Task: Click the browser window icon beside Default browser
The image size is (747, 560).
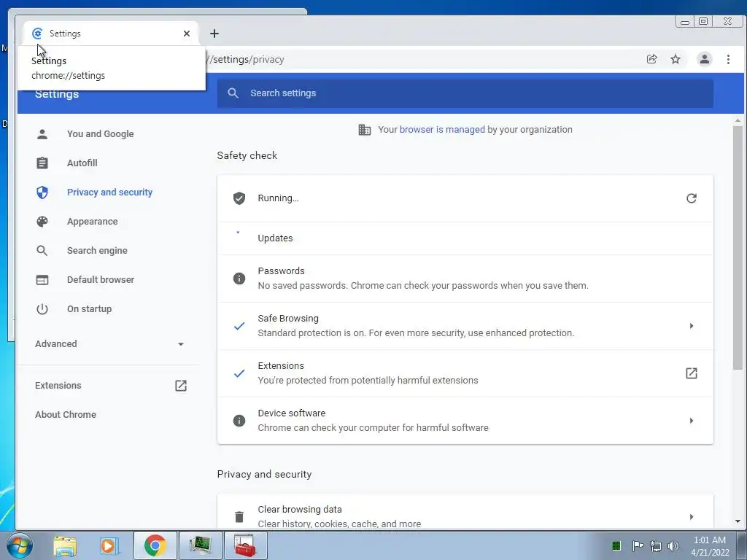Action: coord(42,279)
